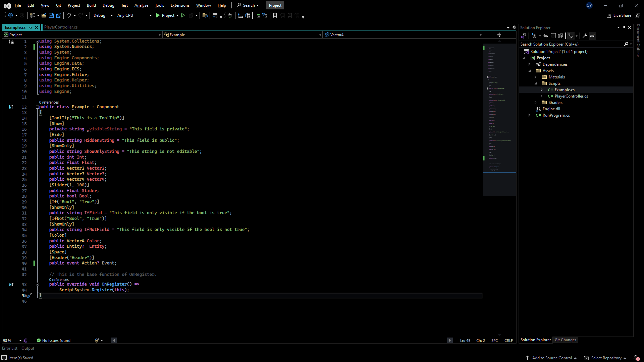The width and height of the screenshot is (644, 362).
Task: Click the Open File folder icon
Action: coord(44,15)
